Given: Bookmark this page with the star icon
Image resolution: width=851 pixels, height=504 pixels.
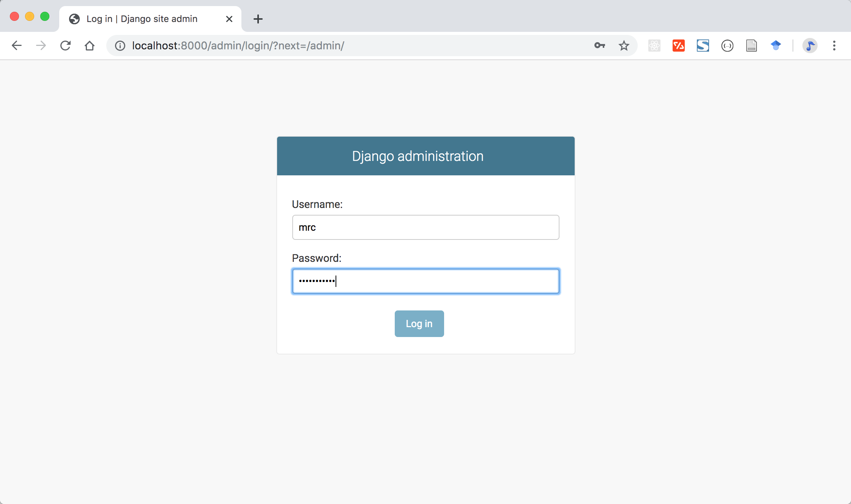Looking at the screenshot, I should (624, 46).
